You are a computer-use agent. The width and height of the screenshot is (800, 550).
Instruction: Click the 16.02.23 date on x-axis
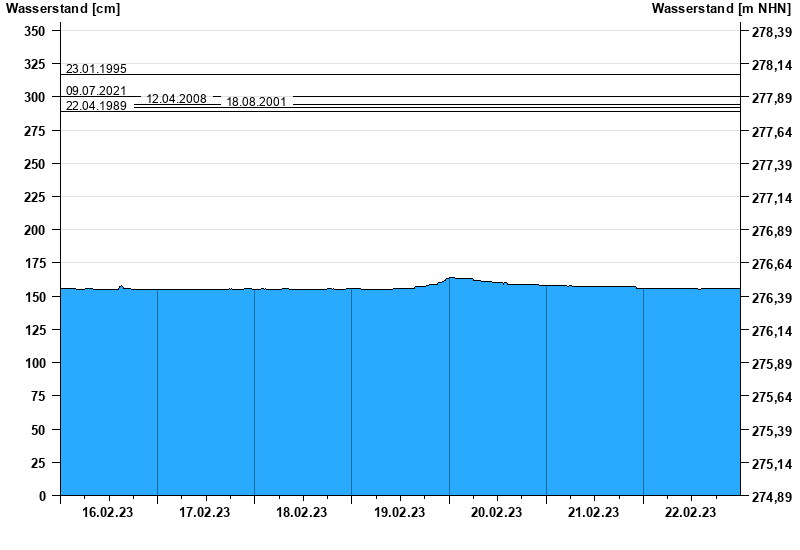coord(108,513)
